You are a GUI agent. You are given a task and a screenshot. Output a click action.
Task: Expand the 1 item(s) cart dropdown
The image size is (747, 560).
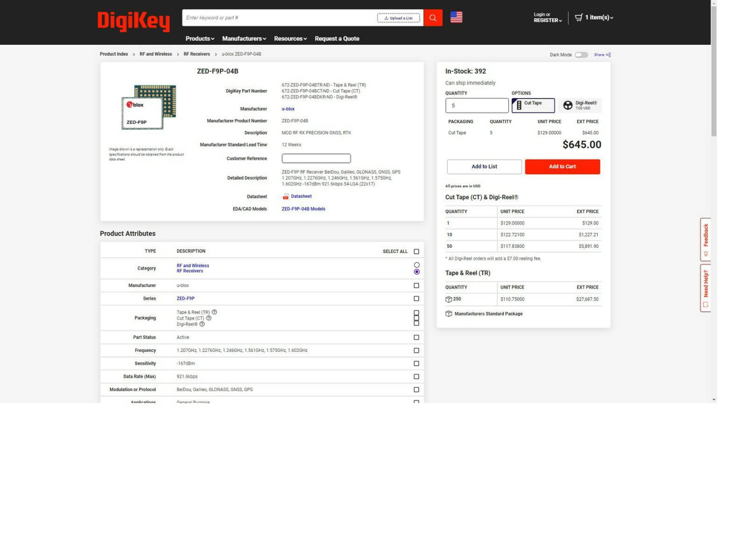[594, 17]
